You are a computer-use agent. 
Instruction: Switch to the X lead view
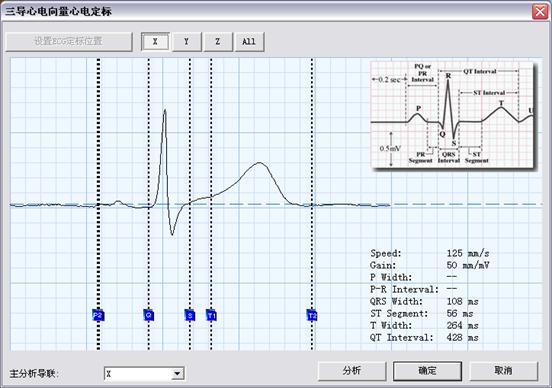point(155,42)
